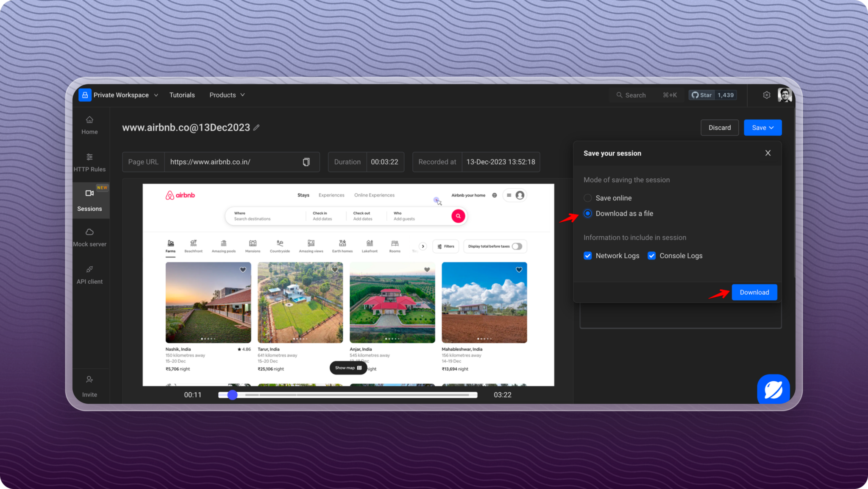The height and width of the screenshot is (489, 868).
Task: Uncheck the Console Logs checkbox
Action: (651, 256)
